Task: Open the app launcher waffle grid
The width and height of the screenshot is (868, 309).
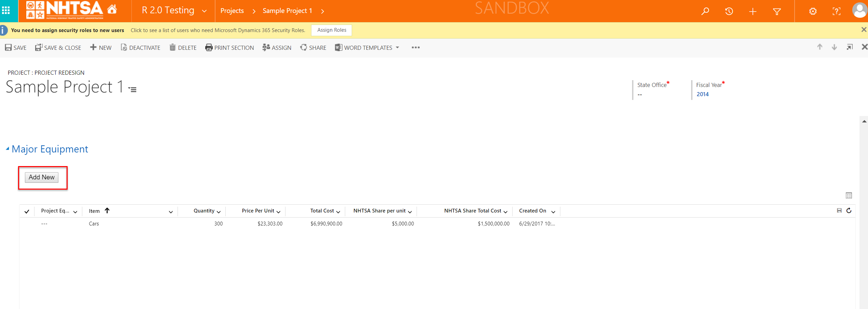Action: pyautogui.click(x=6, y=11)
